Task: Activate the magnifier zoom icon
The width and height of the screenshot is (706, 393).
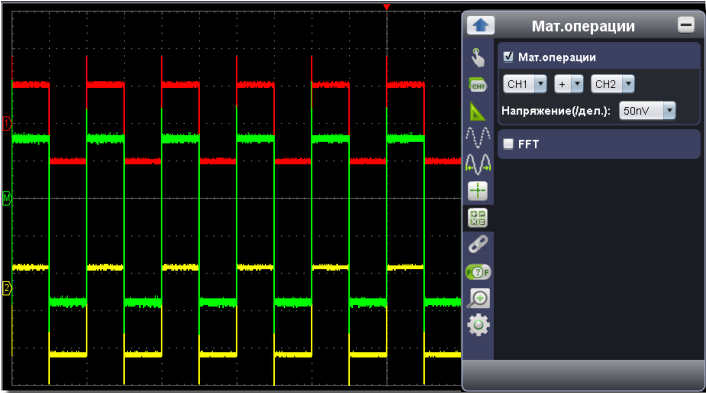Action: coord(478,298)
